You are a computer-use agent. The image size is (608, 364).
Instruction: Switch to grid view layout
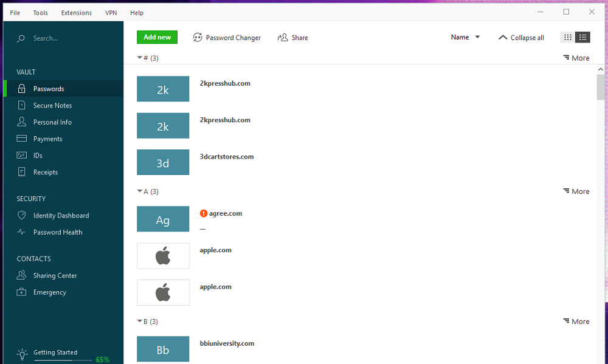point(568,38)
